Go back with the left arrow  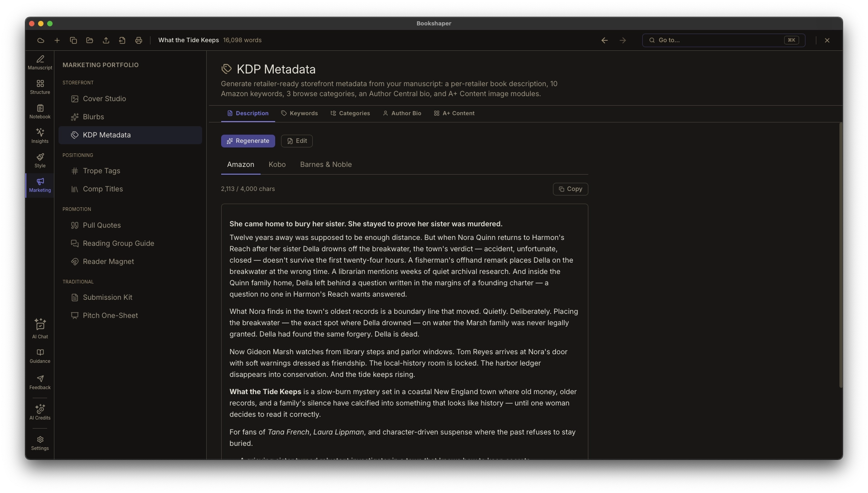pyautogui.click(x=605, y=40)
